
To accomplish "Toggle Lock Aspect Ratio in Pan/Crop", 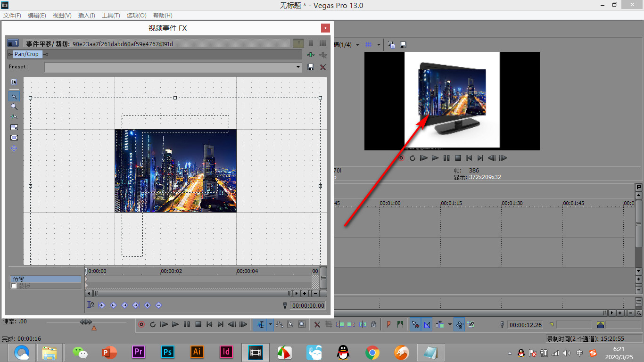I will [x=14, y=127].
